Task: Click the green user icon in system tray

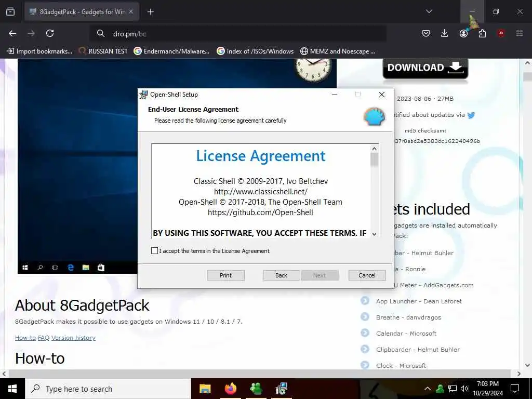Action: (440, 389)
